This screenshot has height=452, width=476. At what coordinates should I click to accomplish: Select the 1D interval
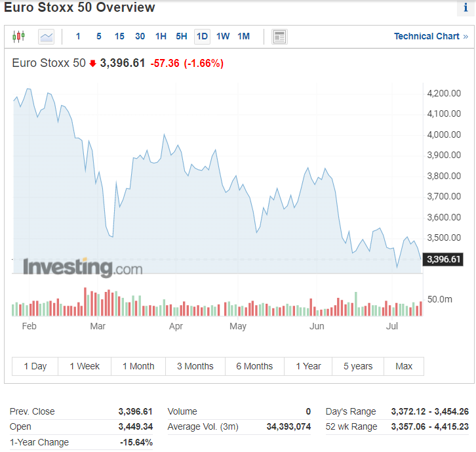click(202, 37)
